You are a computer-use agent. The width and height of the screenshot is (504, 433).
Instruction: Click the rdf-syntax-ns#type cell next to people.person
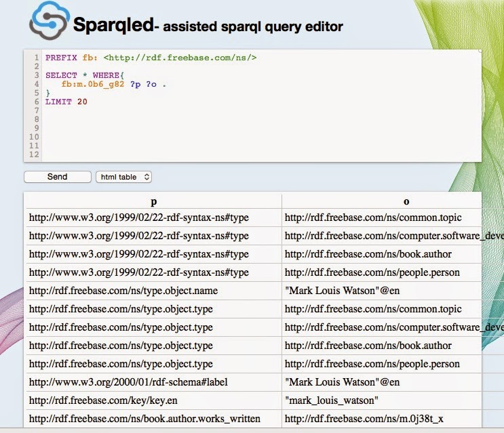pos(154,272)
